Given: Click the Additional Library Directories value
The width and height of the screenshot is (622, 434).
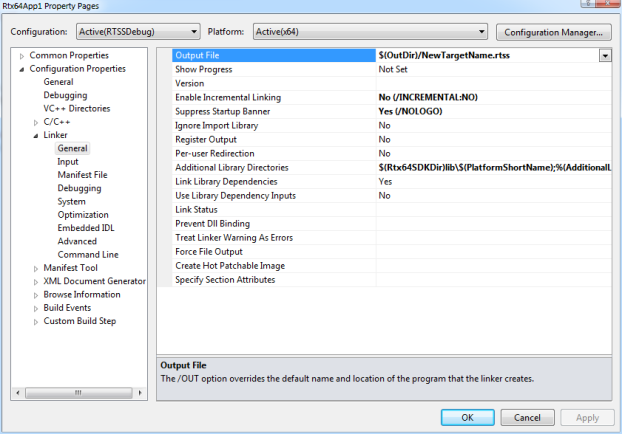Looking at the screenshot, I should click(x=492, y=167).
